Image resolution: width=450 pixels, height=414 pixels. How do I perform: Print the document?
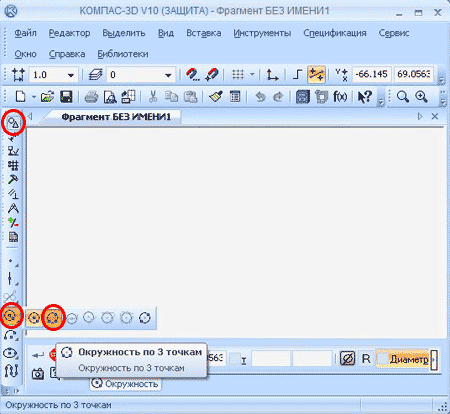pyautogui.click(x=91, y=97)
